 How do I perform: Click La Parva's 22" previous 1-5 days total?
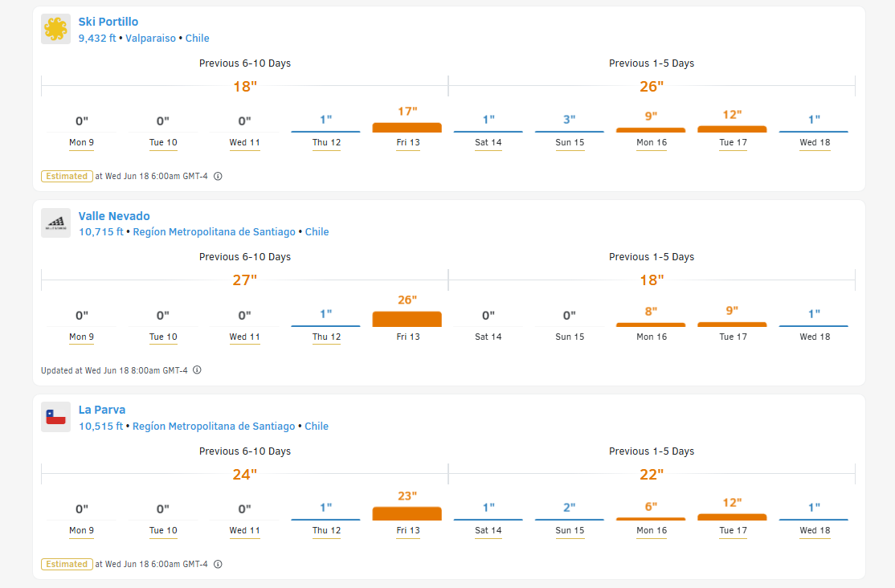pos(652,475)
